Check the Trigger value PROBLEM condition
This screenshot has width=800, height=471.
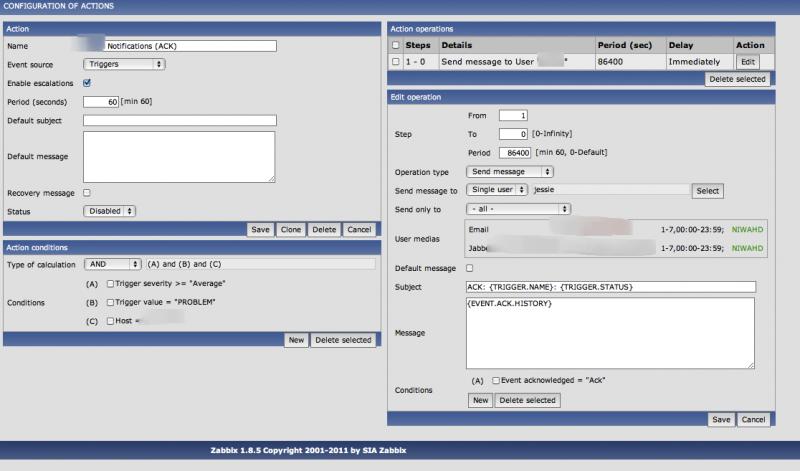point(110,302)
